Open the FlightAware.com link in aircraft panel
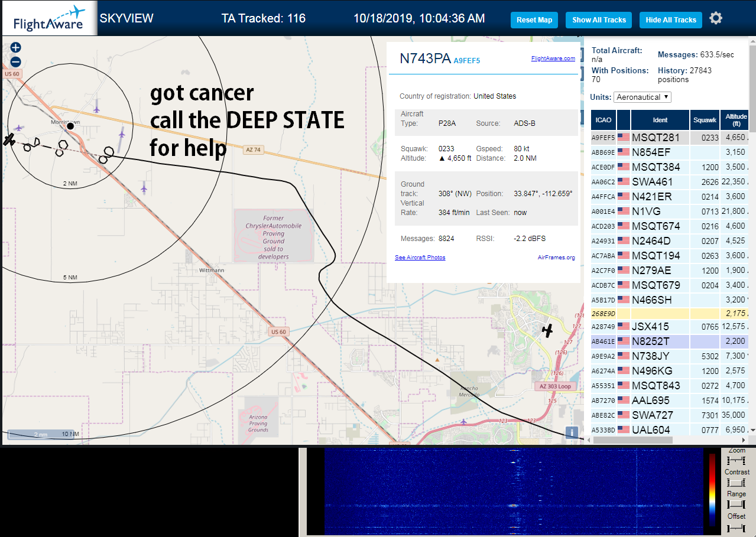 point(553,58)
